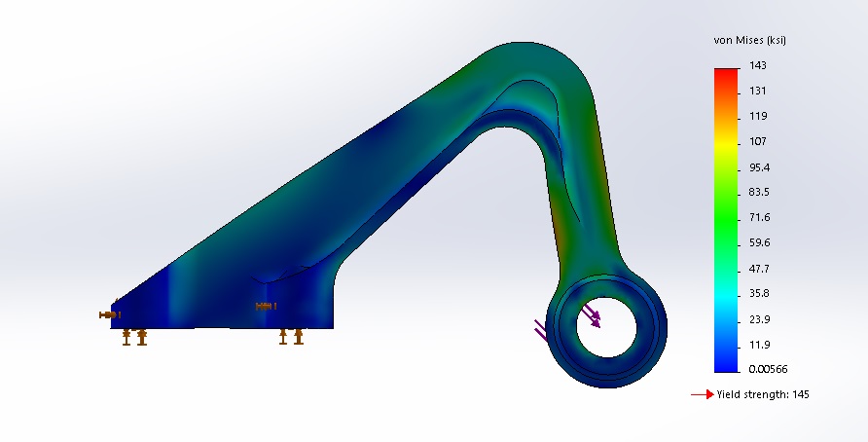Select the "von Mises (ksi)" legend title
Viewport: 868px width, 442px height.
[x=749, y=40]
